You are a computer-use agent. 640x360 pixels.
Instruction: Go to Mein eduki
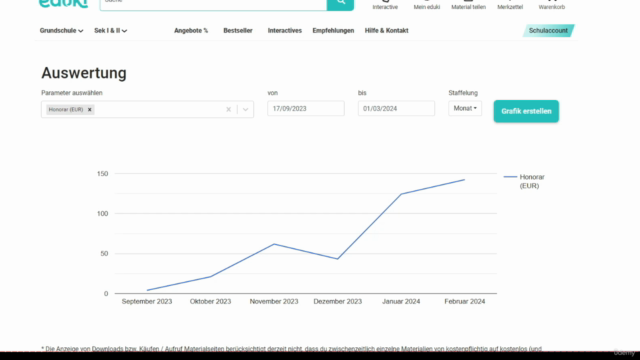tap(427, 5)
